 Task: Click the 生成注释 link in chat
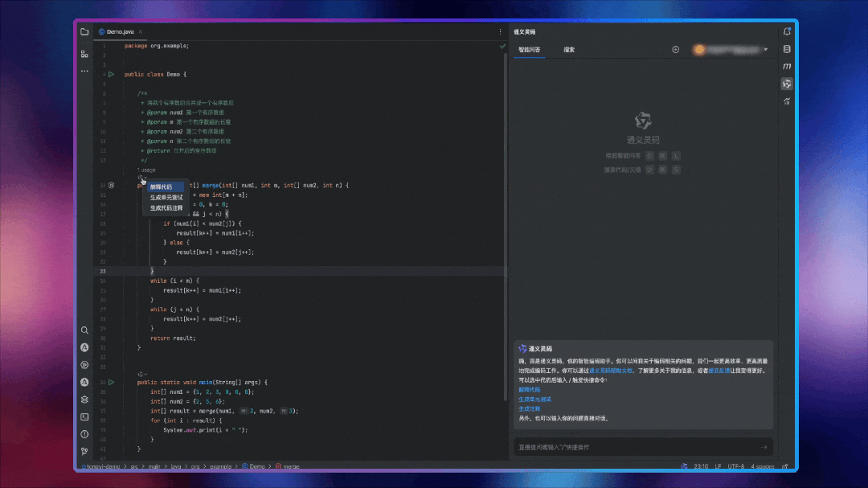coord(529,408)
